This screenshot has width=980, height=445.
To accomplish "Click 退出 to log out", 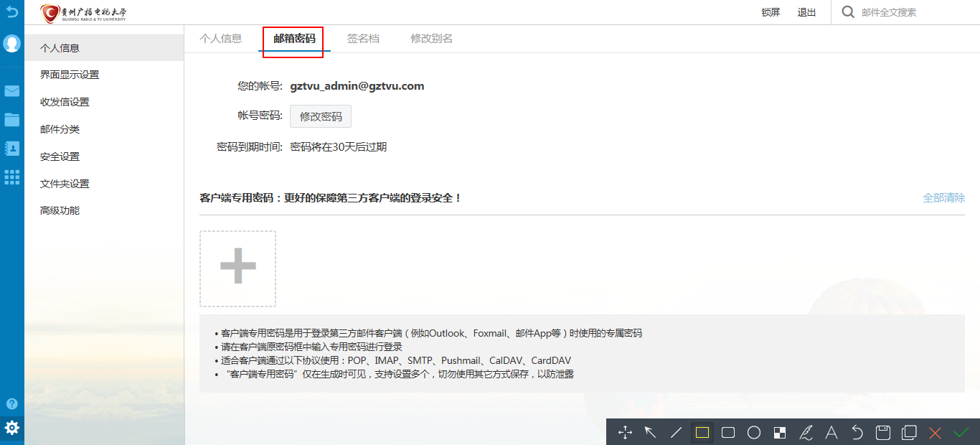I will tap(806, 12).
